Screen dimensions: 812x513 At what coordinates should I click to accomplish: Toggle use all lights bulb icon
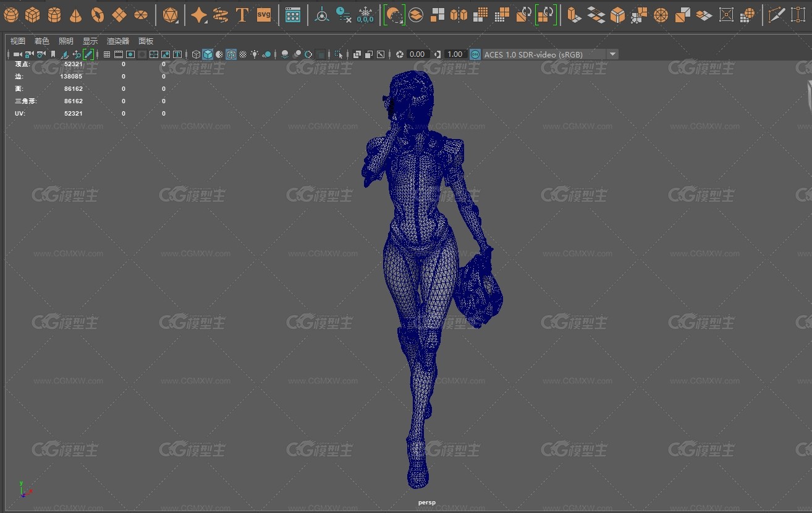point(254,54)
